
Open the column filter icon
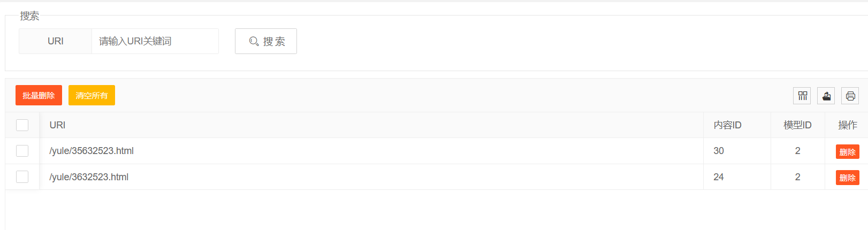[x=802, y=96]
